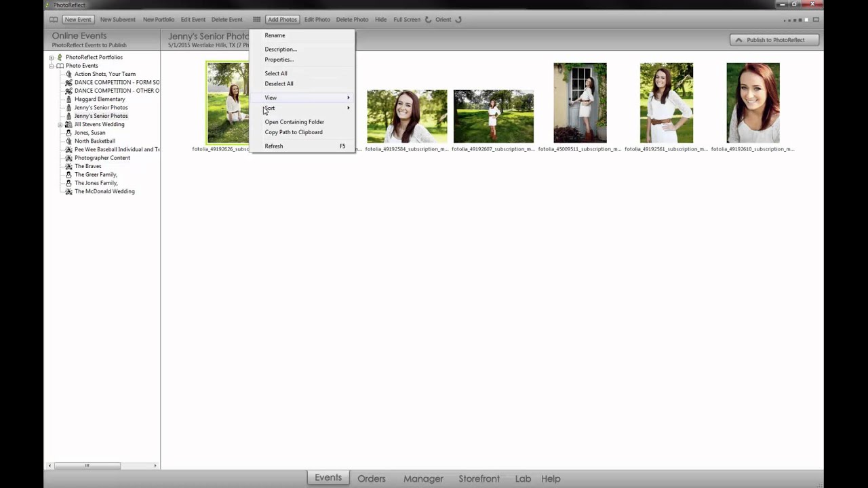Screen dimensions: 868x488
Task: Expand the PhotoReflect Portfolios node
Action: tap(51, 58)
